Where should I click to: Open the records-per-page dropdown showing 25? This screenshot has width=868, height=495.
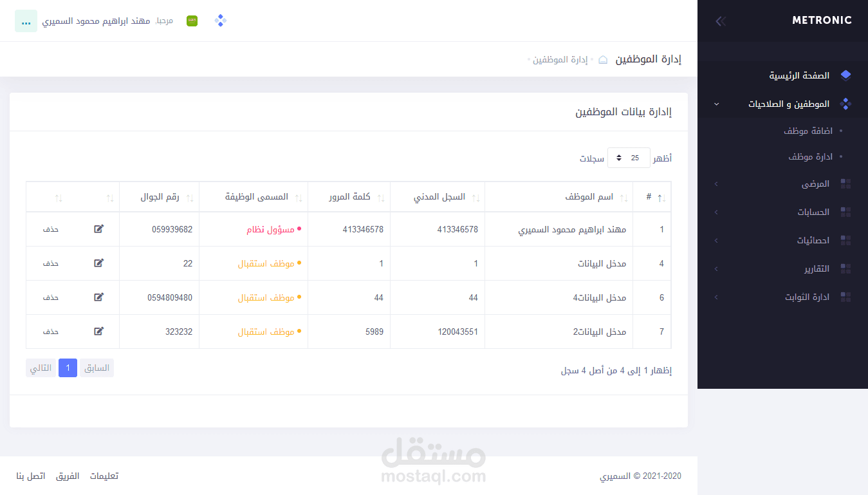pyautogui.click(x=629, y=158)
